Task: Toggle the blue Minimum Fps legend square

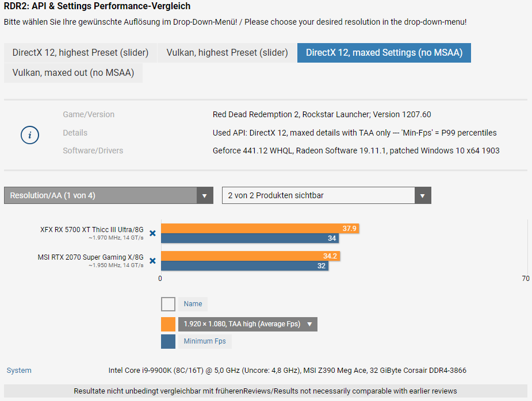Action: [168, 341]
